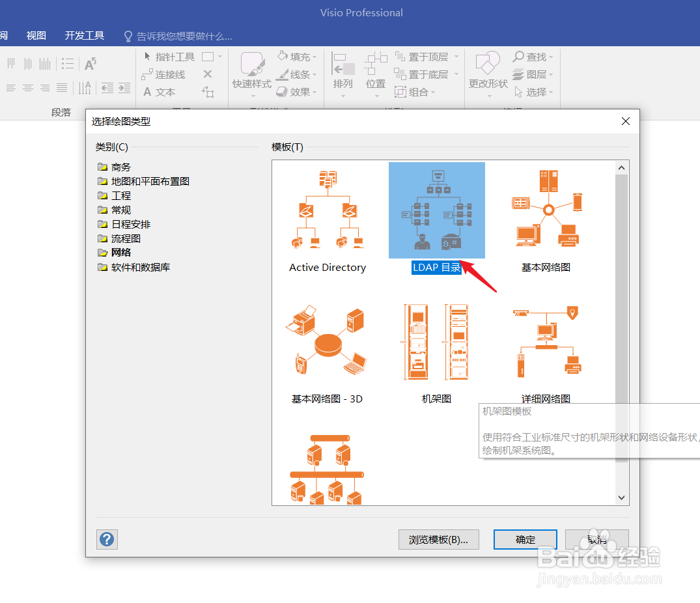Image resolution: width=700 pixels, height=603 pixels.
Task: Click the align top vertical icon
Action: pyautogui.click(x=11, y=63)
